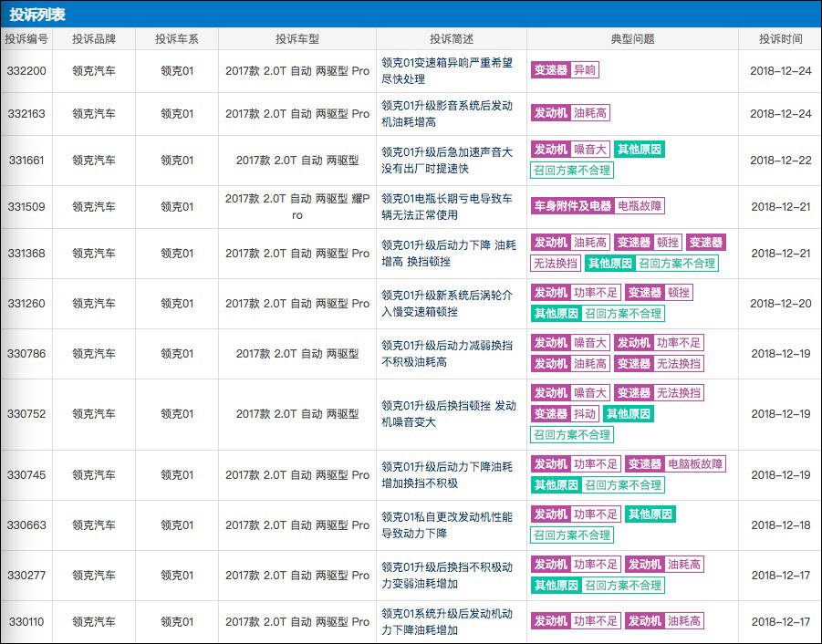Click the 投诉编号 column header

26,39
